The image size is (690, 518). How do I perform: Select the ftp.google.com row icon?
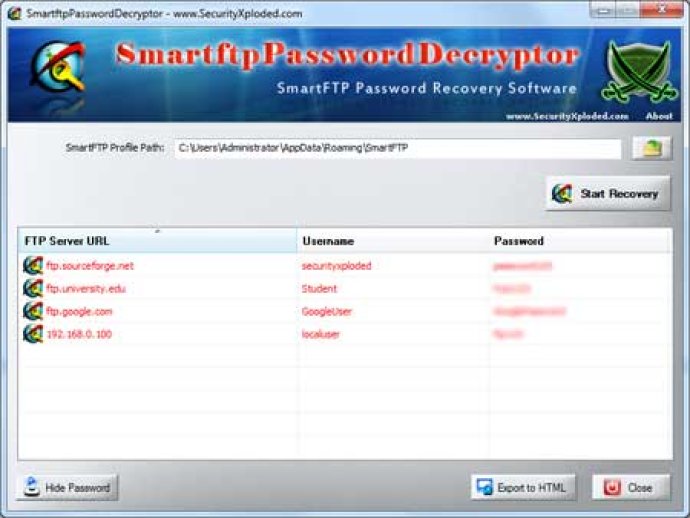(x=33, y=311)
